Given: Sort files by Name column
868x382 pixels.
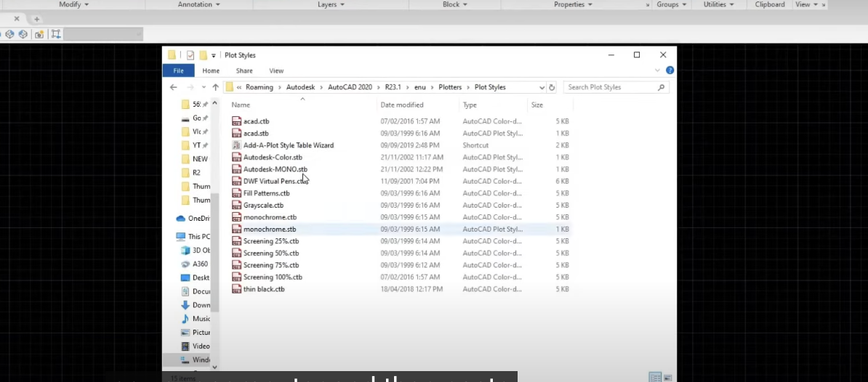Looking at the screenshot, I should 240,105.
